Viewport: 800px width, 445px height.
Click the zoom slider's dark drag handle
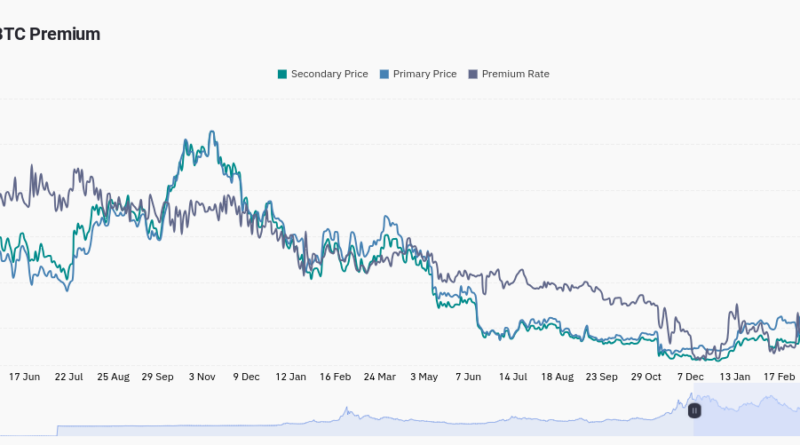[694, 410]
